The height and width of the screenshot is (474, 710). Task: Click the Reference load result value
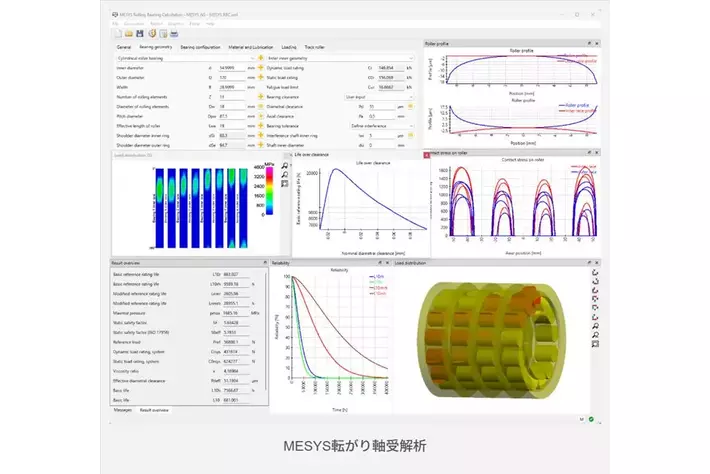tap(236, 342)
